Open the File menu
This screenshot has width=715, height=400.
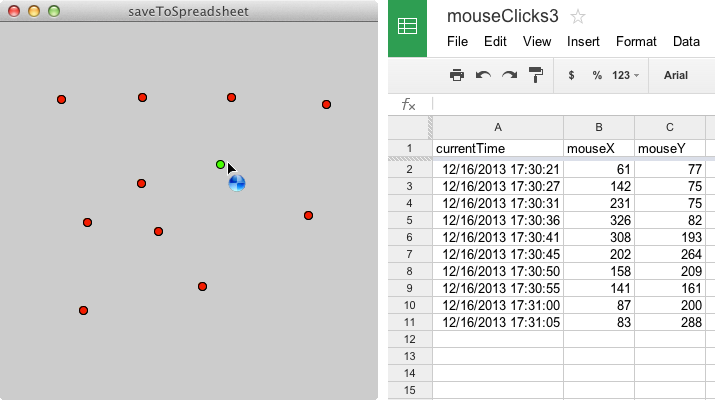(457, 42)
